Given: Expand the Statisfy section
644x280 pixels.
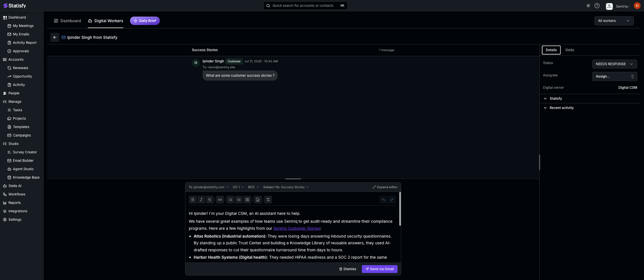Looking at the screenshot, I should point(590,98).
